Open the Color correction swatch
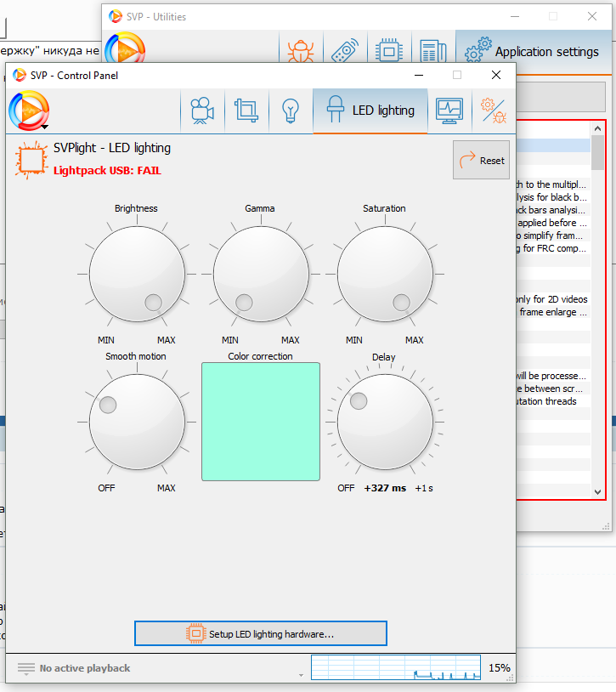616x692 pixels. 261,422
